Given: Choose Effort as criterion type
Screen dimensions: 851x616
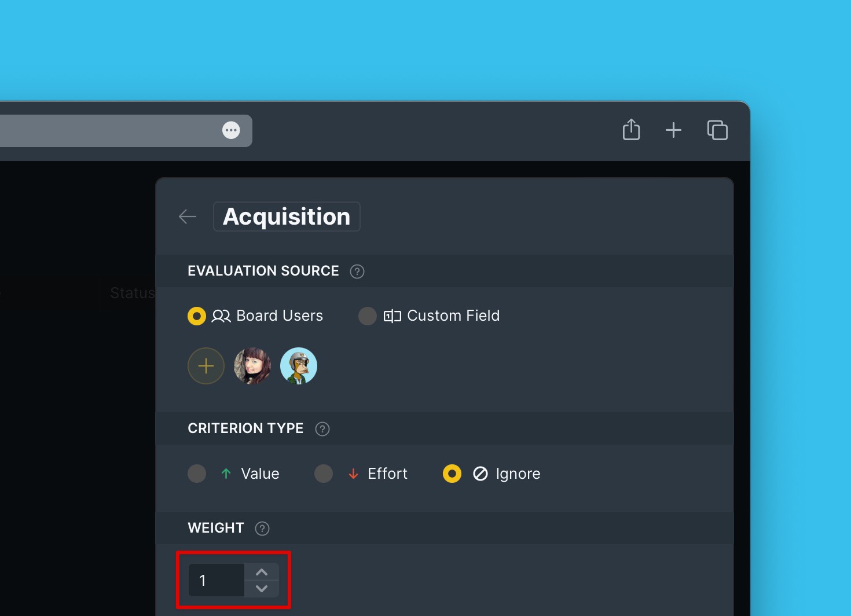Looking at the screenshot, I should click(324, 474).
